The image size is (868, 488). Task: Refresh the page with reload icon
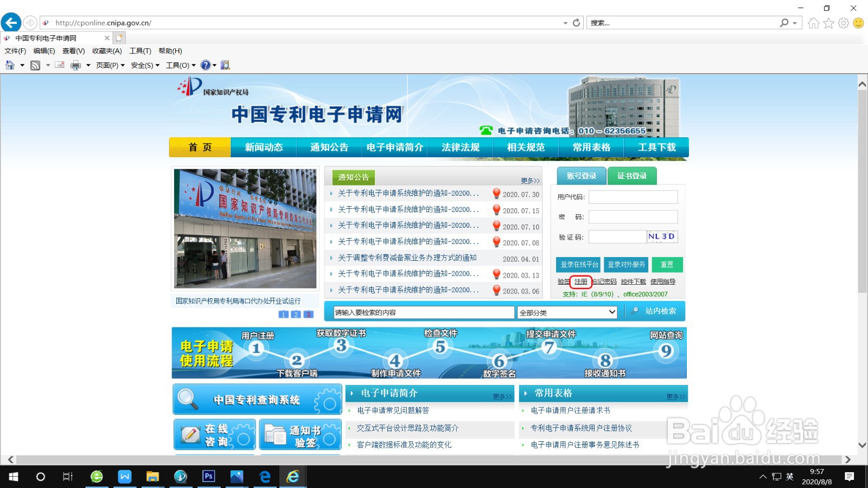tap(576, 23)
